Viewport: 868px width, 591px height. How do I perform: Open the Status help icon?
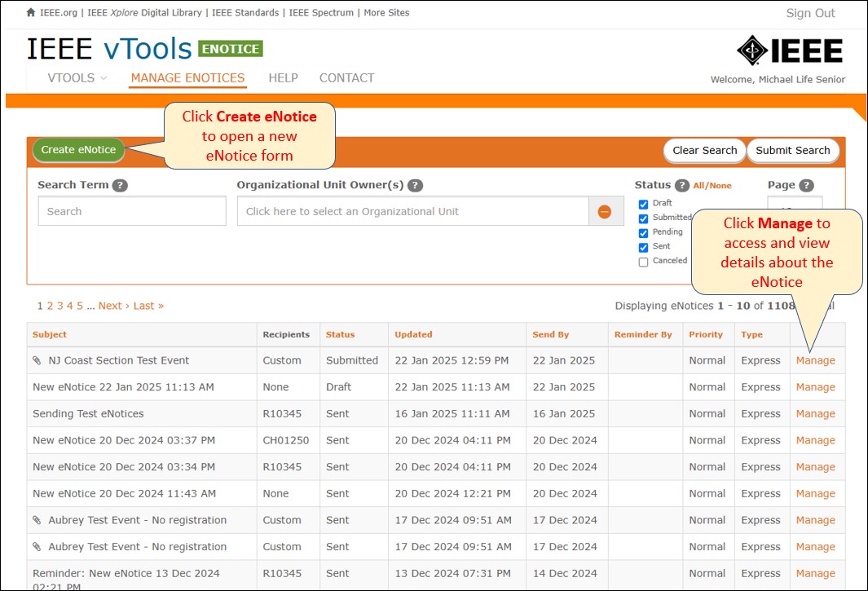tap(682, 186)
